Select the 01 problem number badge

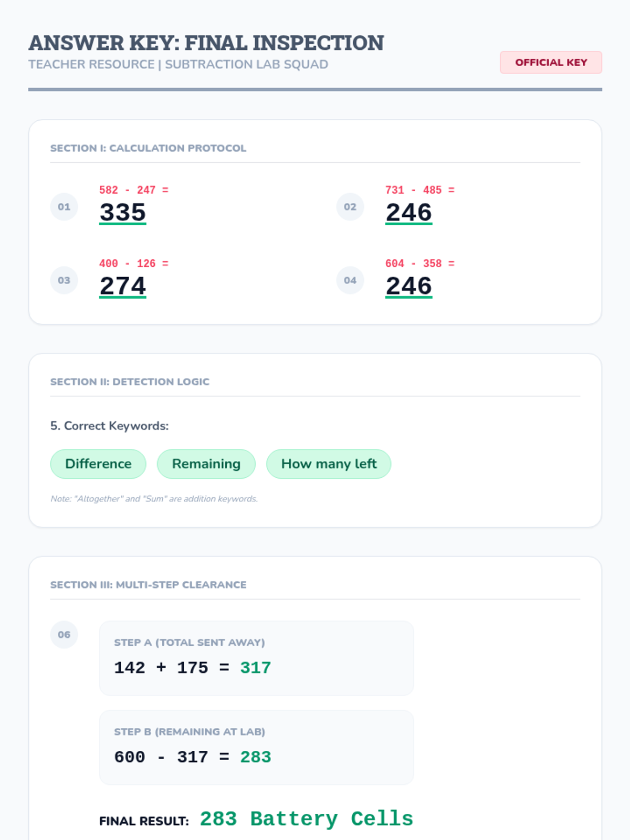coord(64,207)
